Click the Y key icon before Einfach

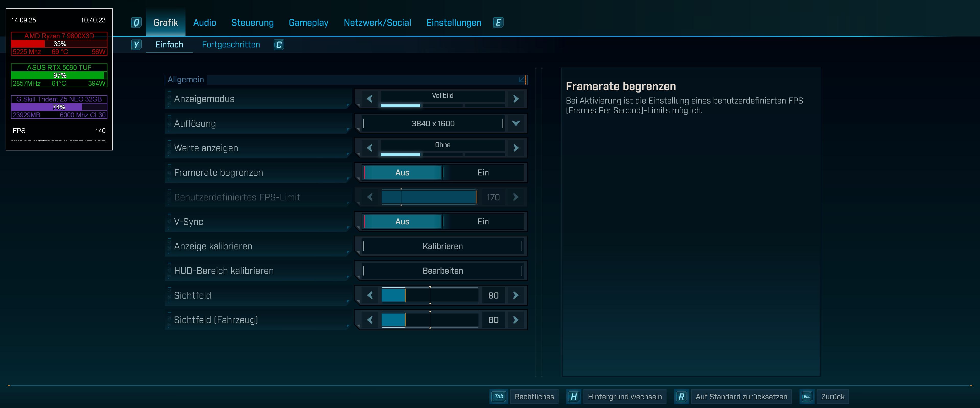pyautogui.click(x=136, y=45)
